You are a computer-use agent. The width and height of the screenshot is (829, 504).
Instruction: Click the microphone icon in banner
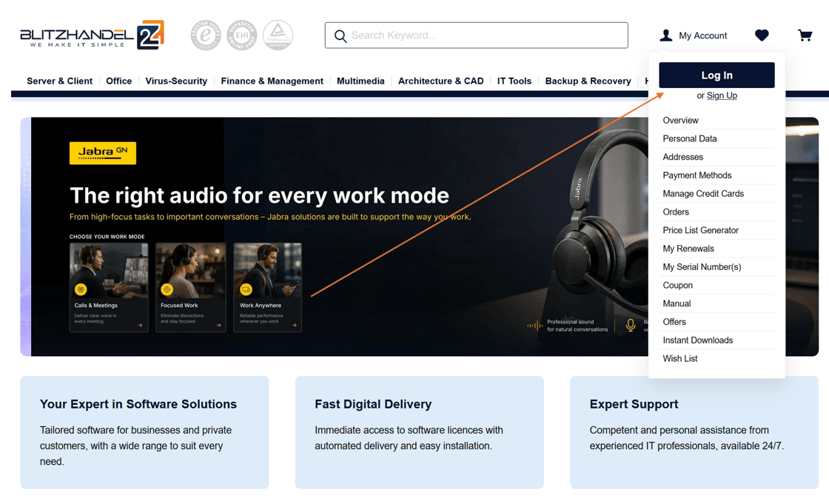coord(630,325)
